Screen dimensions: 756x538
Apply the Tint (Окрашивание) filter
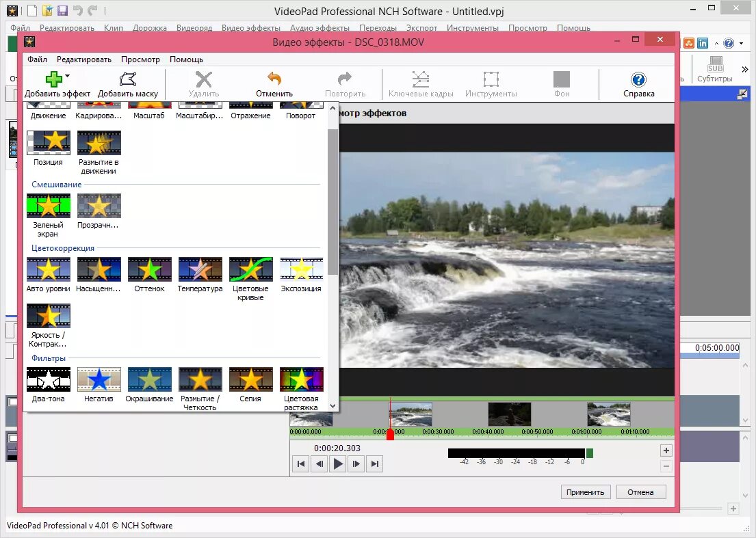pyautogui.click(x=149, y=385)
